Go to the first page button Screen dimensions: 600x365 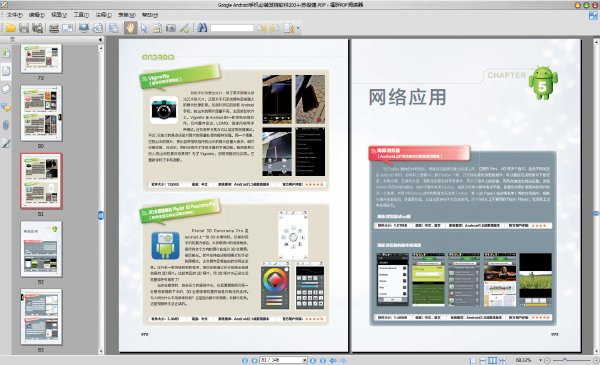245,360
